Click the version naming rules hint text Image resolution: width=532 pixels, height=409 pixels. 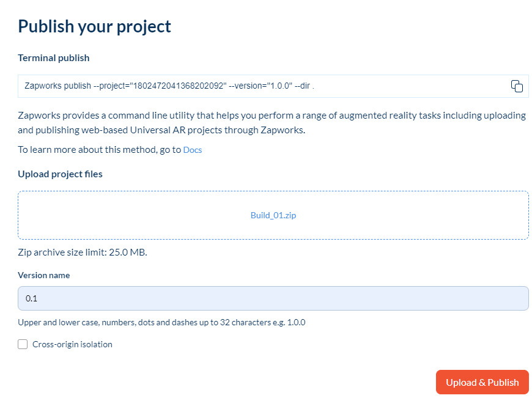point(161,322)
